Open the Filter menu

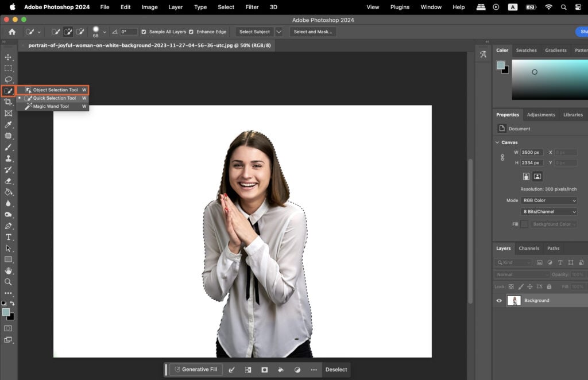[x=252, y=7]
